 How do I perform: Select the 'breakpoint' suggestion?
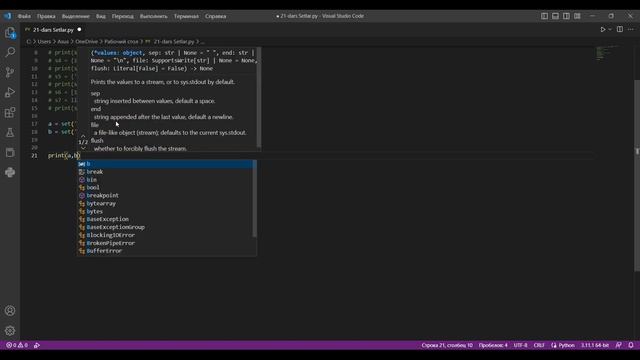(165, 196)
